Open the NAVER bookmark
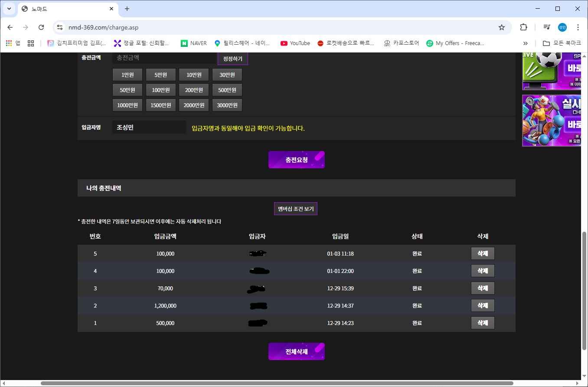 pyautogui.click(x=194, y=43)
